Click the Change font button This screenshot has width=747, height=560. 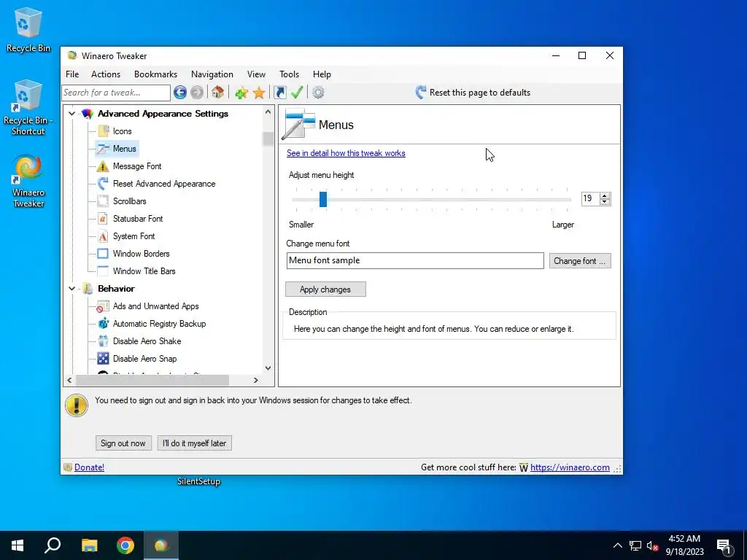coord(580,261)
